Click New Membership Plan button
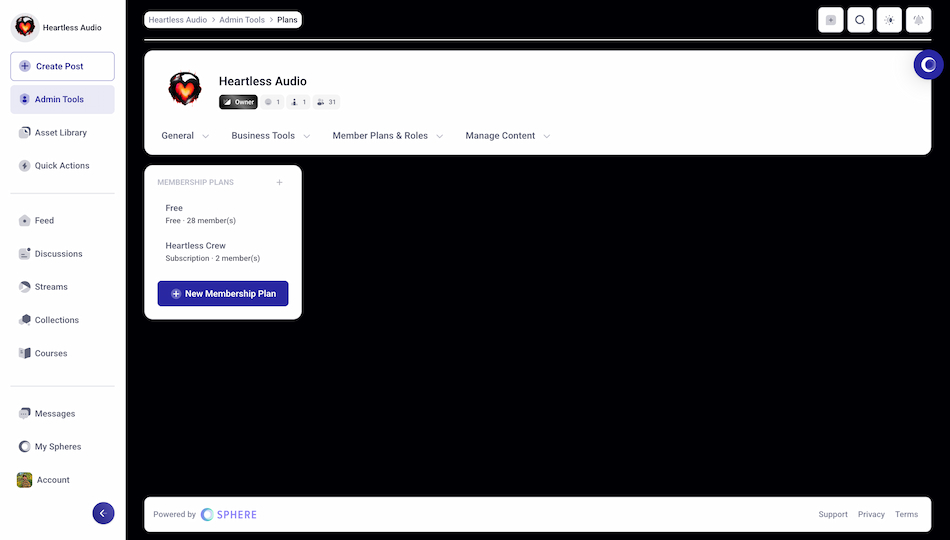Image resolution: width=950 pixels, height=540 pixels. click(223, 293)
